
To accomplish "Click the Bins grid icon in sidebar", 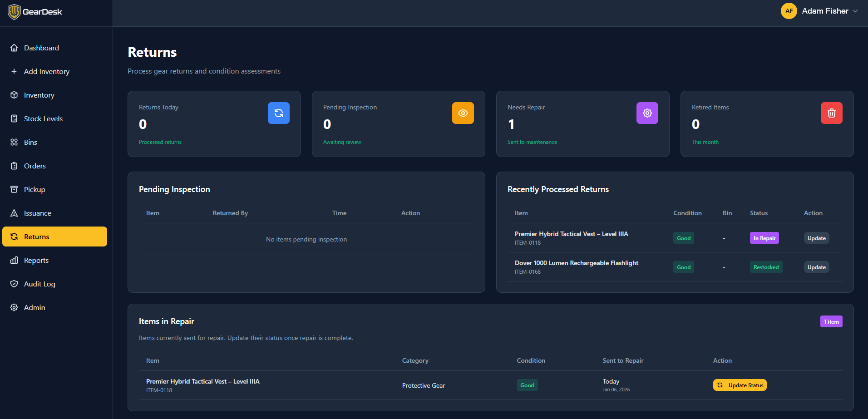I will pyautogui.click(x=14, y=142).
